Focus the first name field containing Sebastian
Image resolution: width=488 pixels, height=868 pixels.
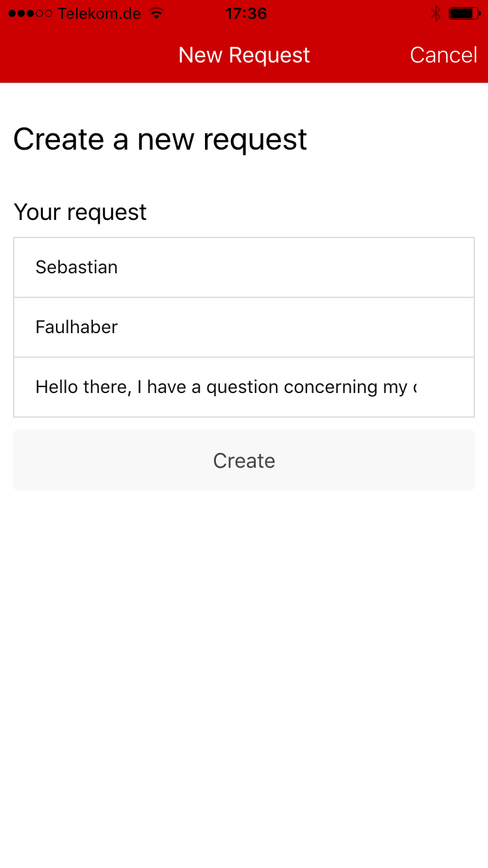point(244,267)
